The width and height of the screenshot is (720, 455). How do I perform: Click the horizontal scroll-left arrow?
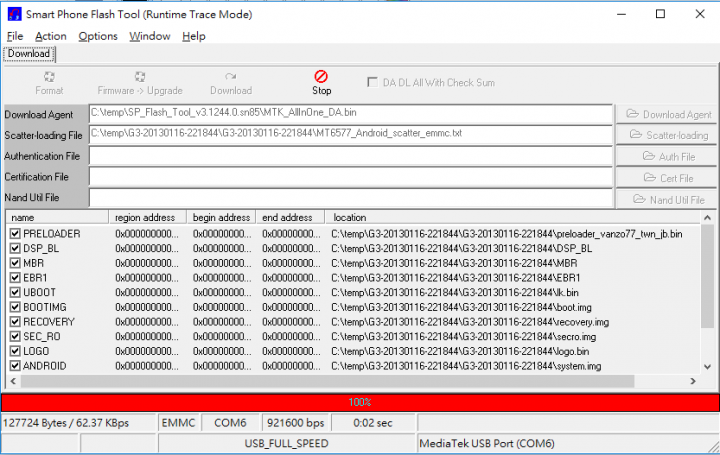(13, 381)
